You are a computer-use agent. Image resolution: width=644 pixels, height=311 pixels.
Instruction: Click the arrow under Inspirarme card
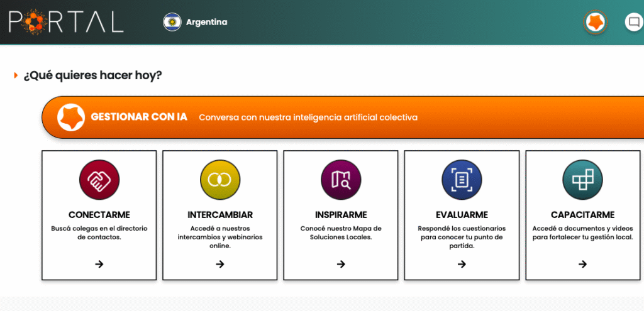pyautogui.click(x=340, y=264)
